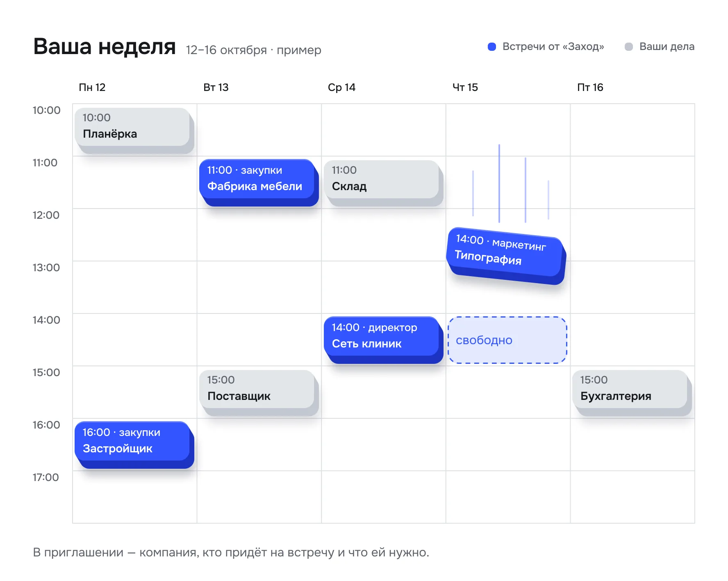728x581 pixels.
Task: Click the gray Ваши дела legend dot
Action: pos(629,47)
